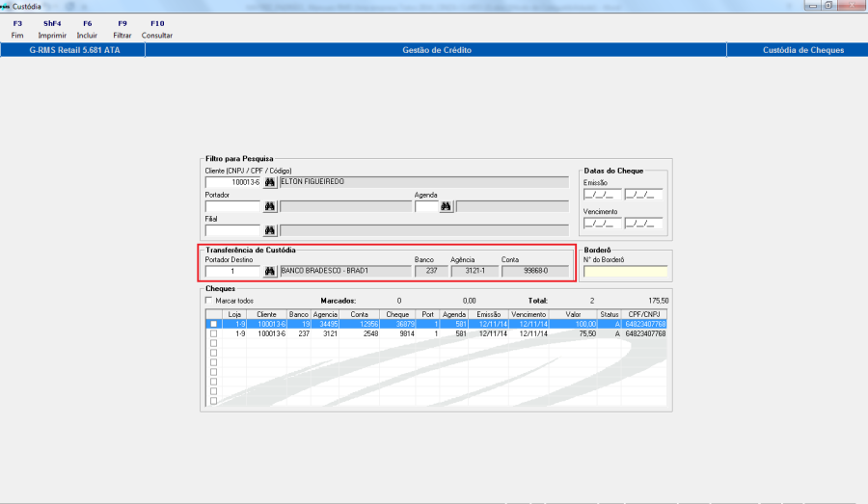
Task: Open the Cliente lookup binoculars icon
Action: (x=270, y=182)
